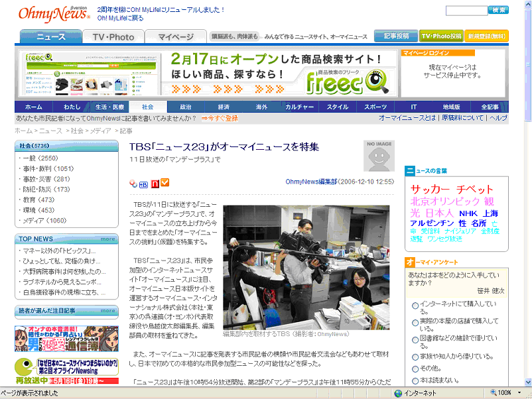
Task: Click the OhmyNews logo
Action: 54,14
